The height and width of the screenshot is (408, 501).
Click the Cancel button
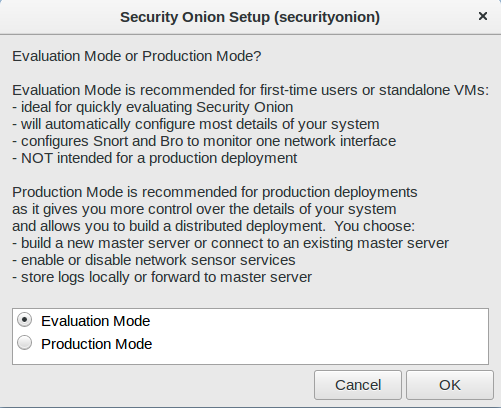tap(358, 385)
